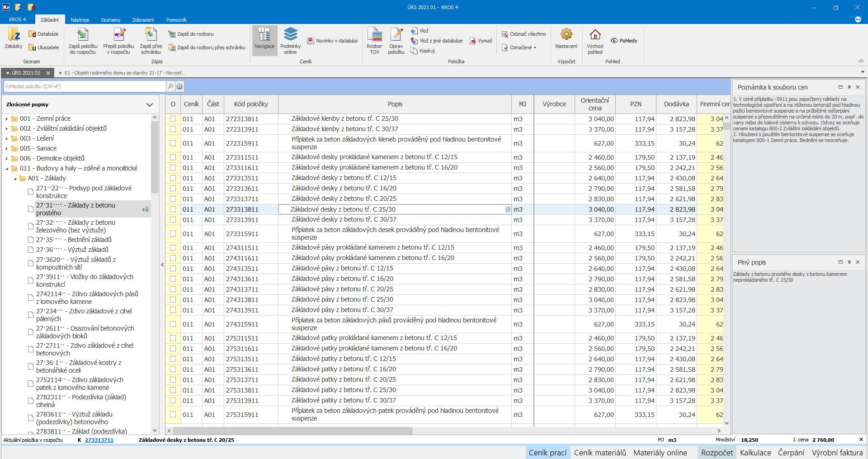This screenshot has height=459, width=868.
Task: Open the Zkrácené popisy dropdown chevron
Action: (x=150, y=105)
